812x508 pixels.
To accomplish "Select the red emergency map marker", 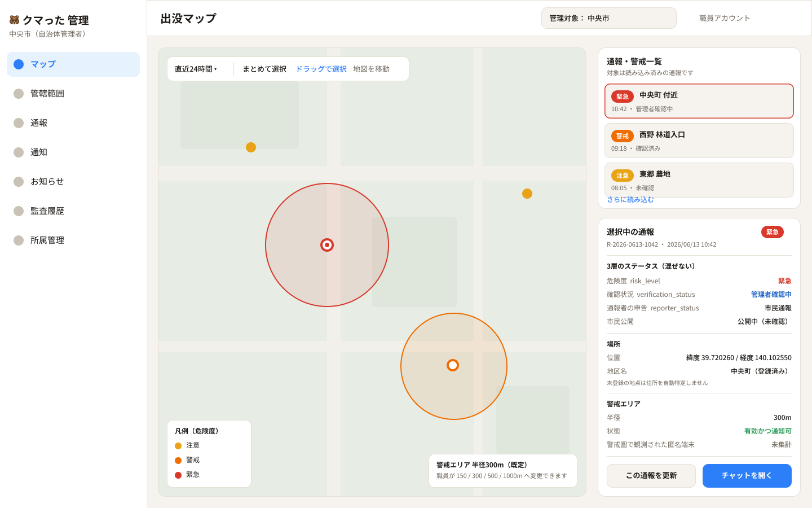I will tap(327, 245).
